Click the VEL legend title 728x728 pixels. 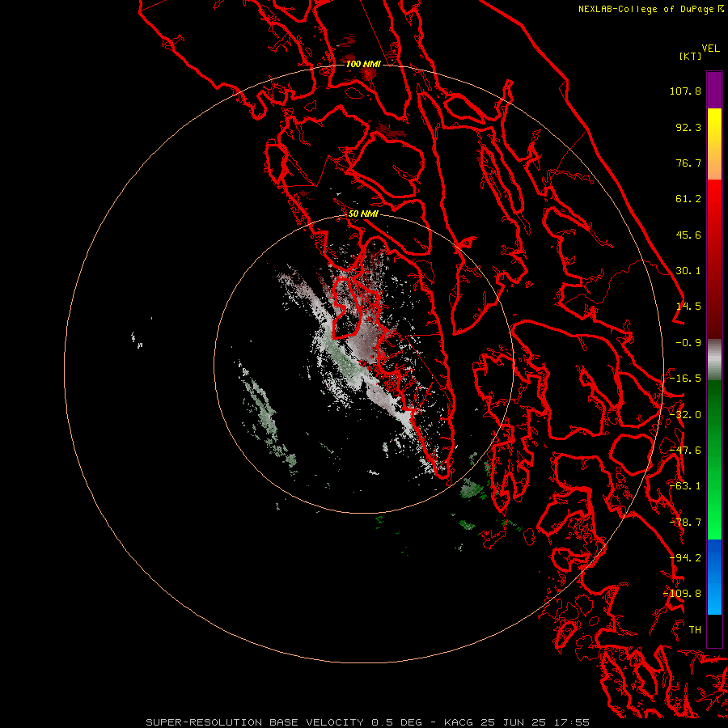[x=710, y=49]
